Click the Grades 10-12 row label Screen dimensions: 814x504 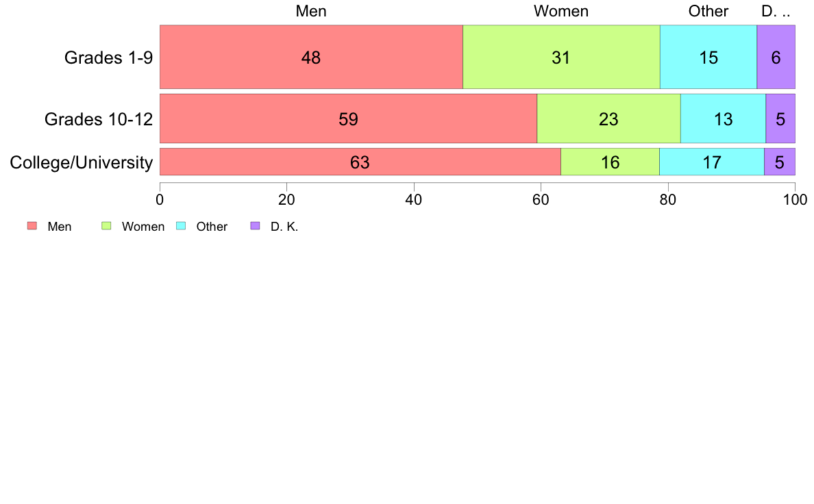click(x=99, y=119)
